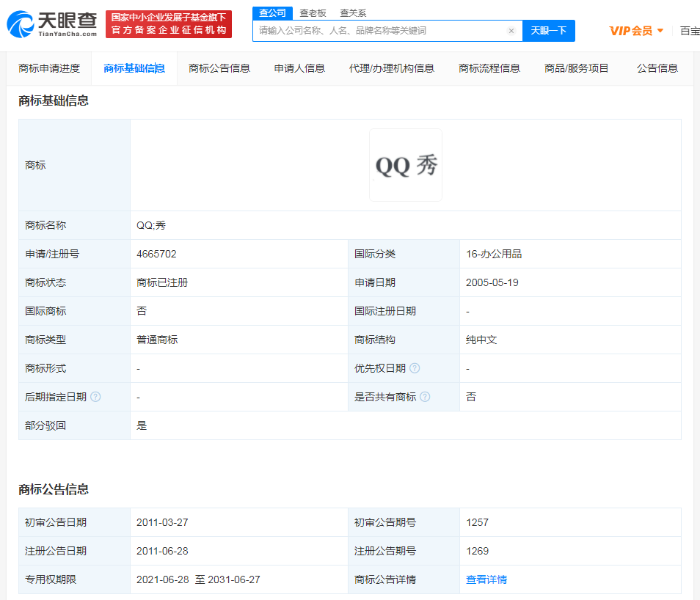Click the 2021-06-28 至 2031-06-27 period
This screenshot has width=700, height=600.
(x=198, y=579)
